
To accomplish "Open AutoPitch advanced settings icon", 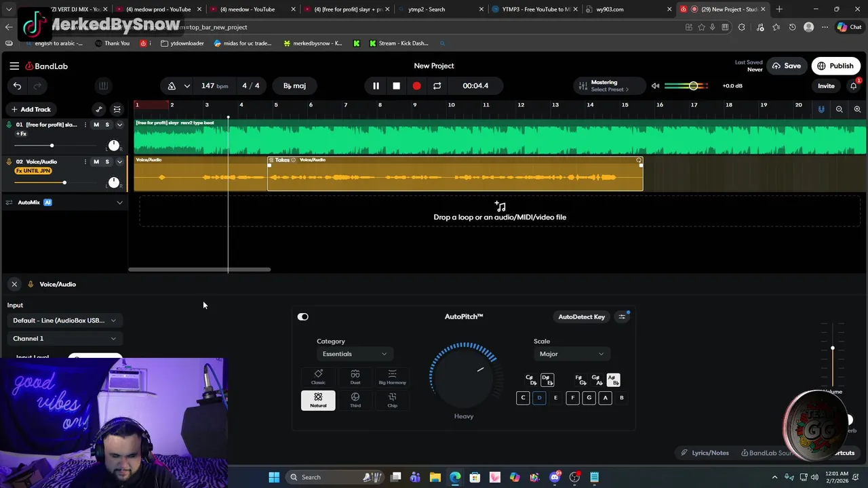I will point(622,317).
